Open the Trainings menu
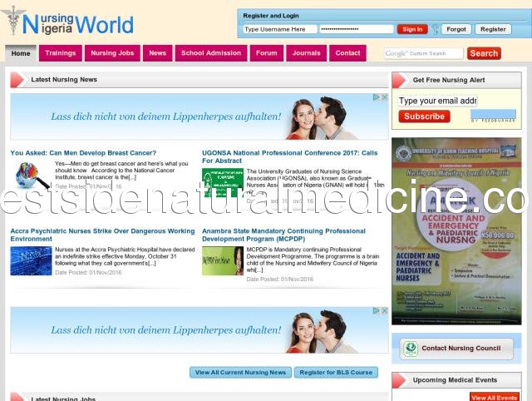Viewport: 532px width, 401px height. click(61, 53)
